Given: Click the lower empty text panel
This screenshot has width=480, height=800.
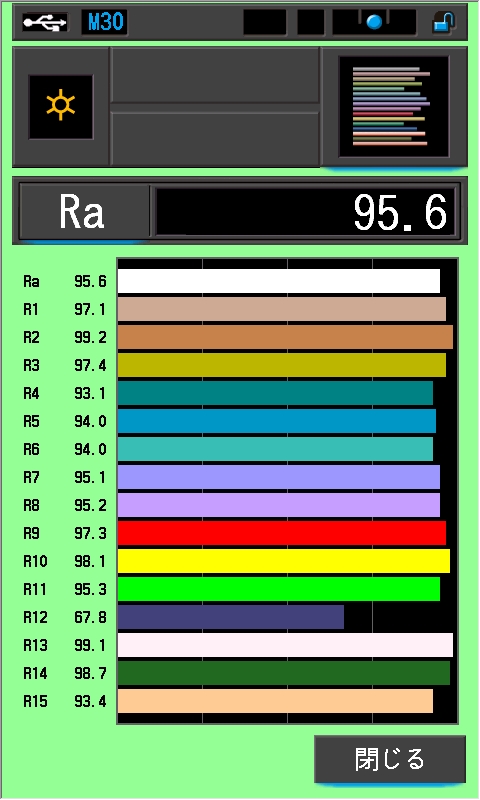Looking at the screenshot, I should (x=215, y=138).
